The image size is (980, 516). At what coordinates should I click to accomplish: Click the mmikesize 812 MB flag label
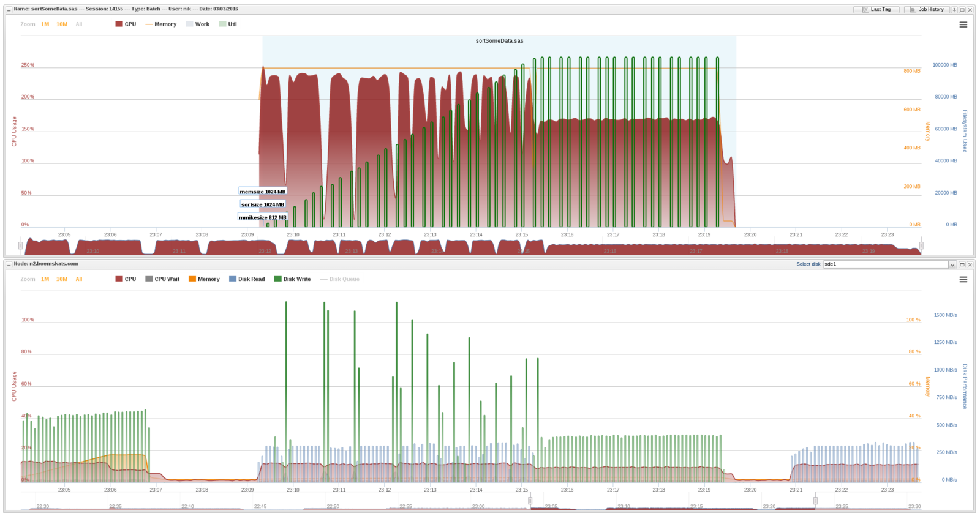[262, 217]
